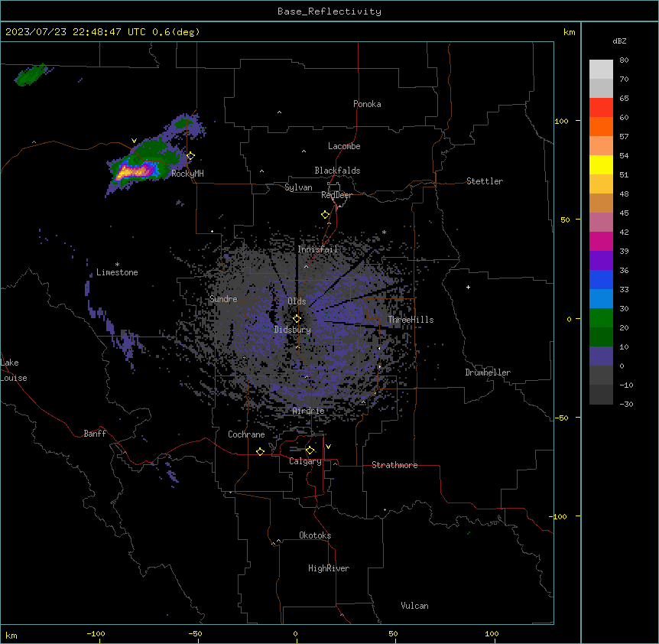This screenshot has height=644, width=659.
Task: Click the Sylvan label
Action: (298, 187)
